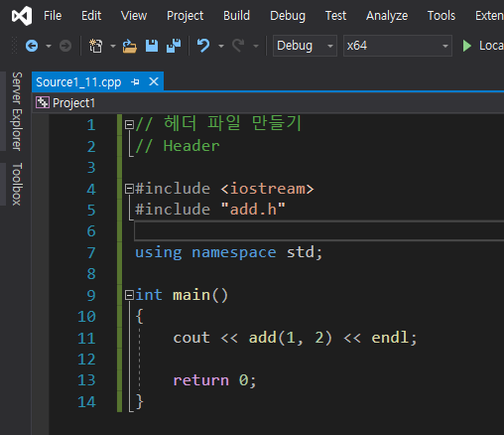The image size is (504, 435).
Task: Click the 'endl' identifier on line 11
Action: coord(390,338)
